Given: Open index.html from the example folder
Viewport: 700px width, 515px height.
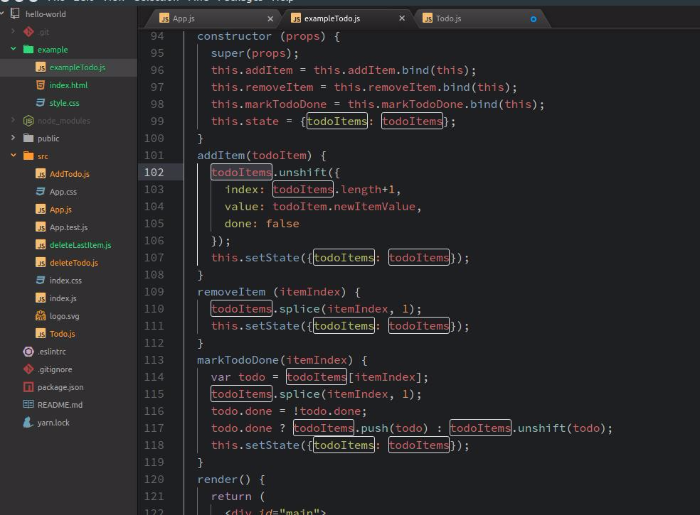Looking at the screenshot, I should [68, 85].
